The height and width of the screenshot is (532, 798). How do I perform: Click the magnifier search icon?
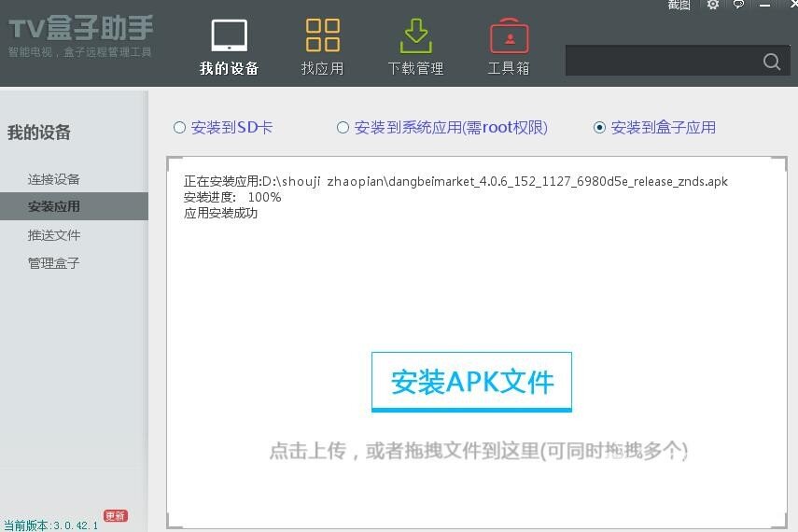[x=771, y=62]
